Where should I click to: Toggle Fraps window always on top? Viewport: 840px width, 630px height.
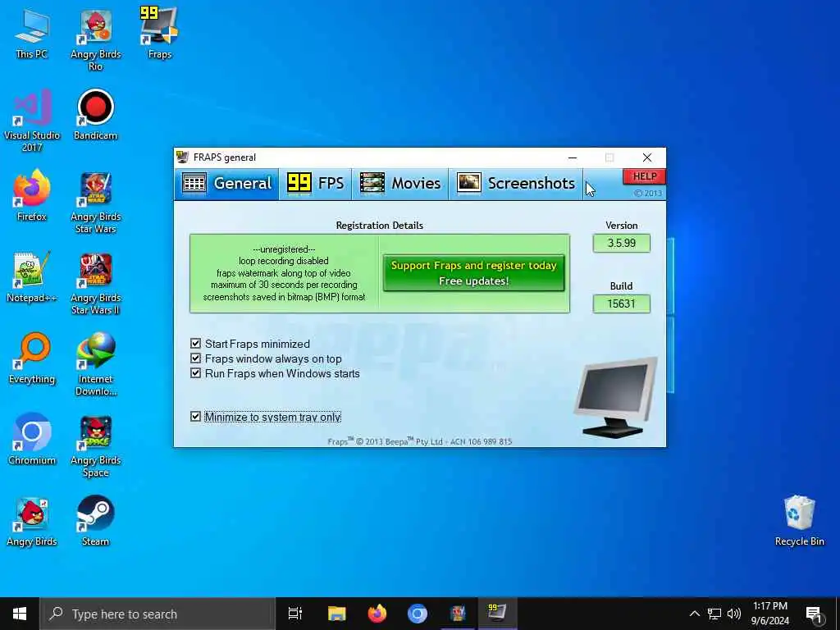[195, 358]
